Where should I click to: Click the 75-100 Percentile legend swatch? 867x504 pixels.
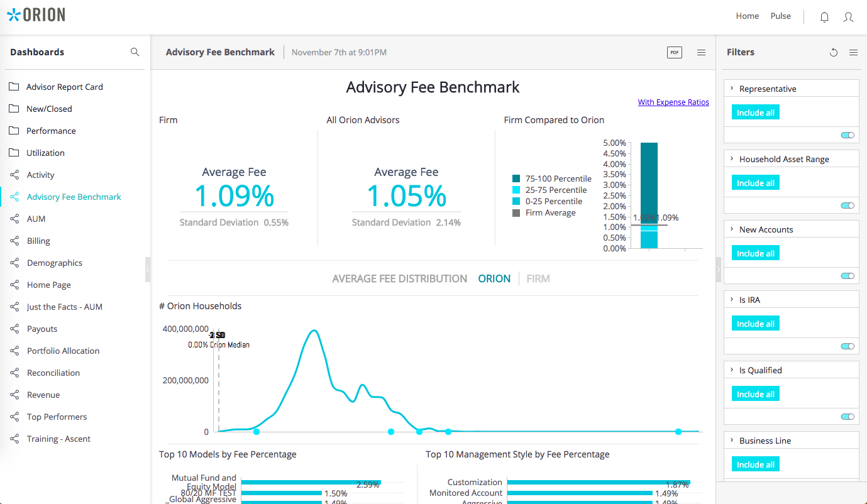(x=516, y=178)
